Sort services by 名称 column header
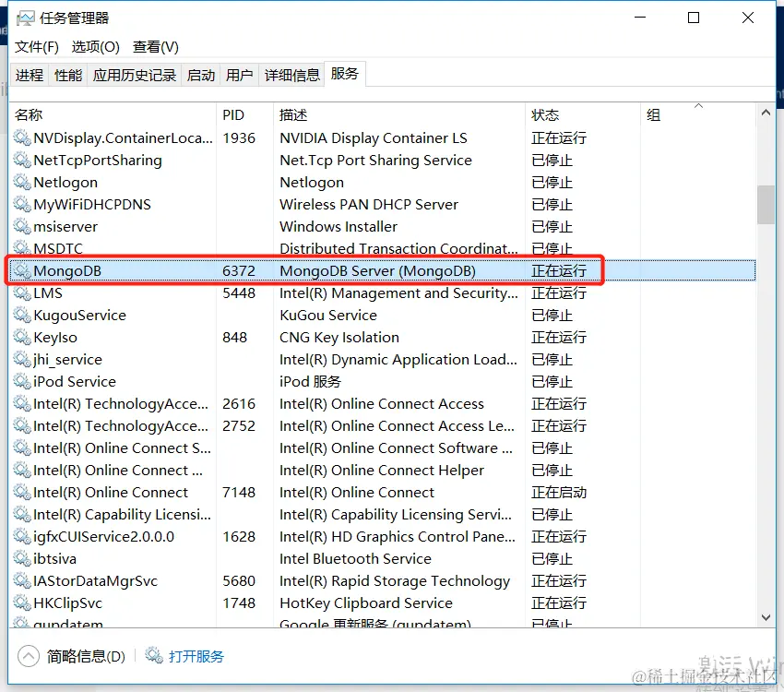This screenshot has width=784, height=692. (113, 115)
